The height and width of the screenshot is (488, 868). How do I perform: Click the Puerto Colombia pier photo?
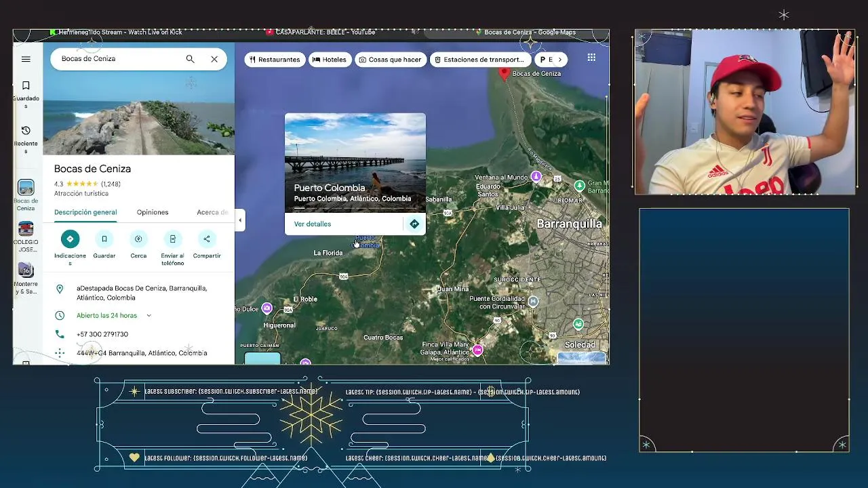[355, 163]
